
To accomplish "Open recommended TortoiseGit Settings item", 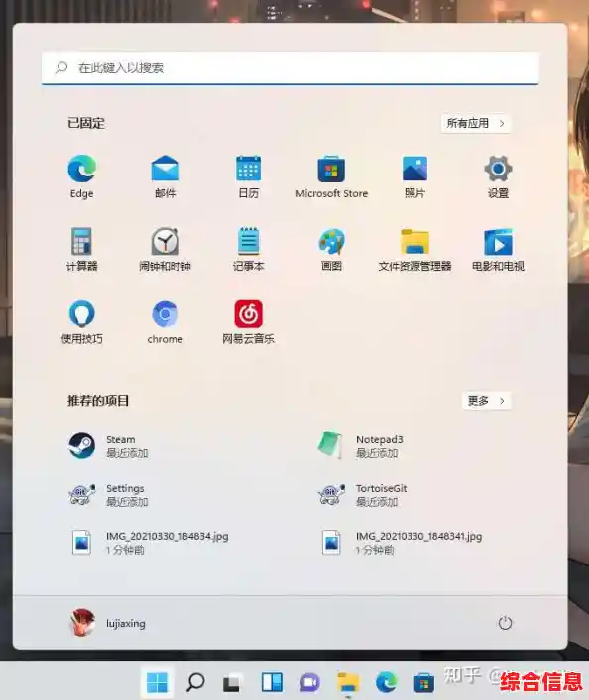I will (108, 494).
